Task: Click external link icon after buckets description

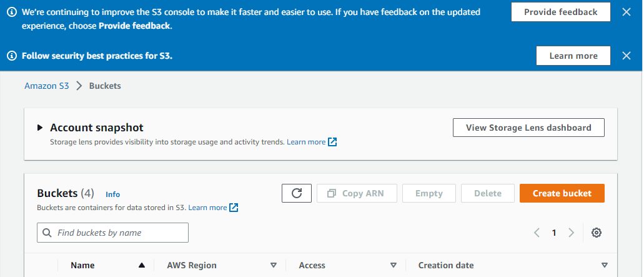Action: (x=234, y=208)
